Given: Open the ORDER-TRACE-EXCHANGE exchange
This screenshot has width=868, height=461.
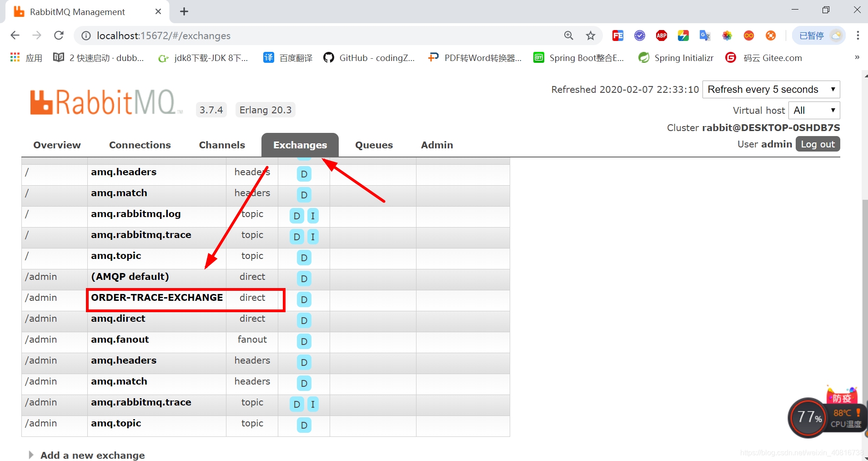Looking at the screenshot, I should coord(157,298).
